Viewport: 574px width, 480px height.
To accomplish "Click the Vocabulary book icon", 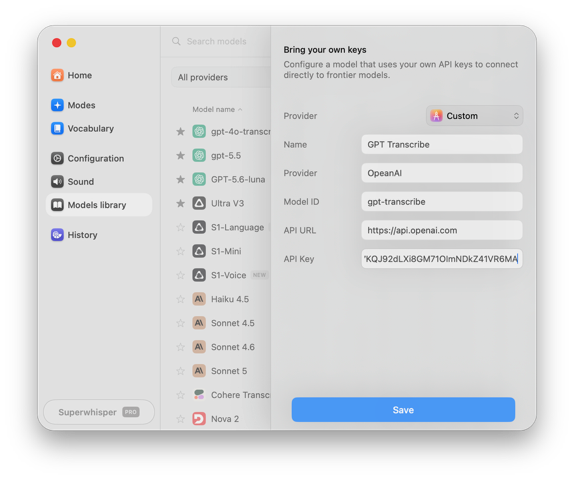I will click(57, 129).
